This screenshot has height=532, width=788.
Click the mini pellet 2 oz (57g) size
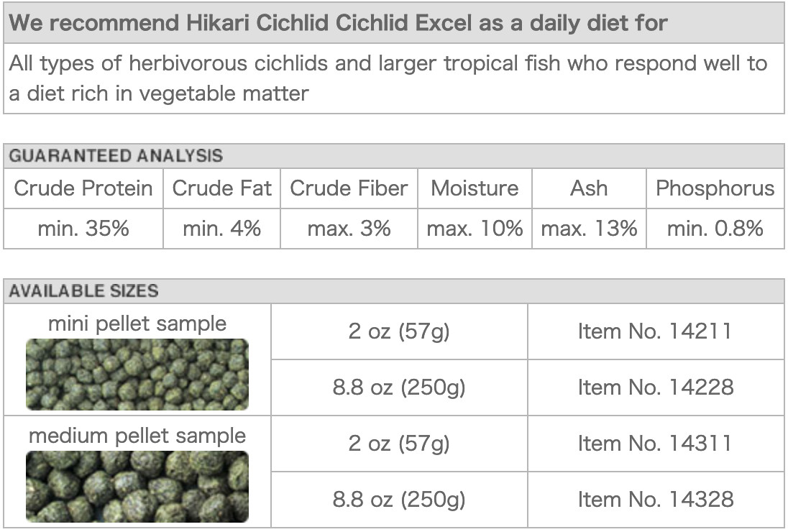(399, 331)
